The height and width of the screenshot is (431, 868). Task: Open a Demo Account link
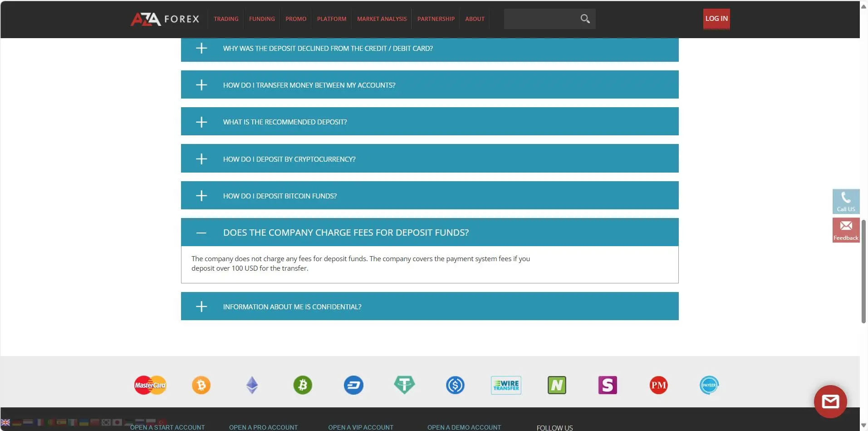[464, 427]
